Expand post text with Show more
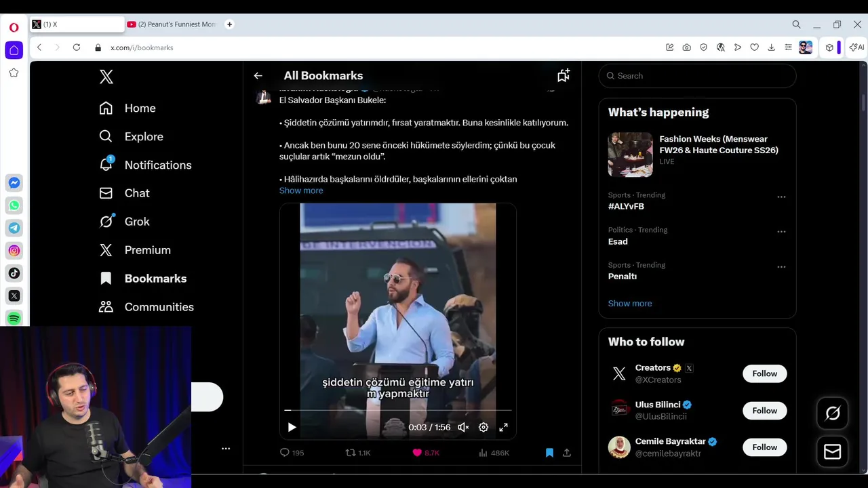 pyautogui.click(x=301, y=190)
